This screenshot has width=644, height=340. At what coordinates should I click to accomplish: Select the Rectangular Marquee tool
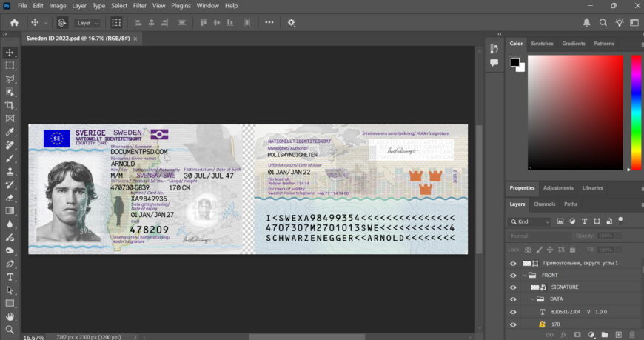10,66
